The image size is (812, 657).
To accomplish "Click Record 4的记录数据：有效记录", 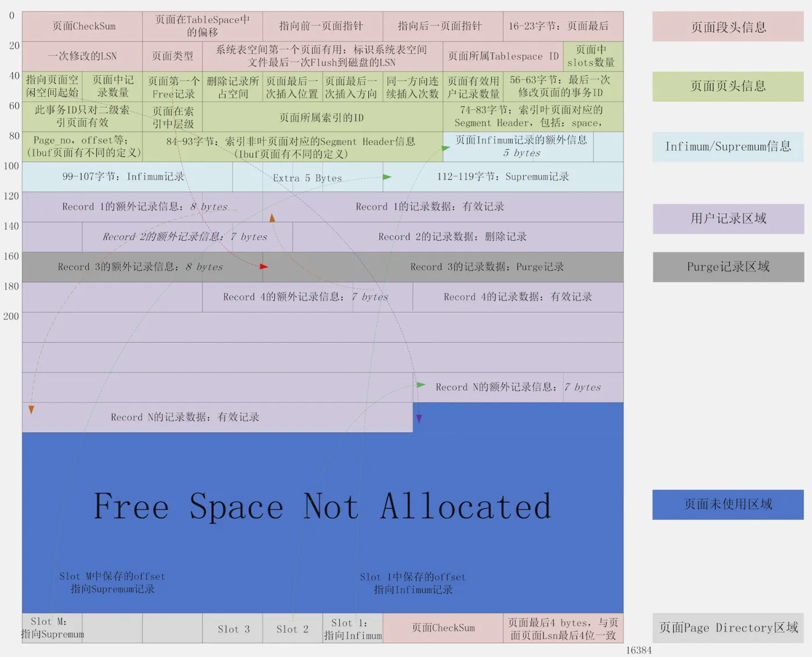I will click(518, 297).
